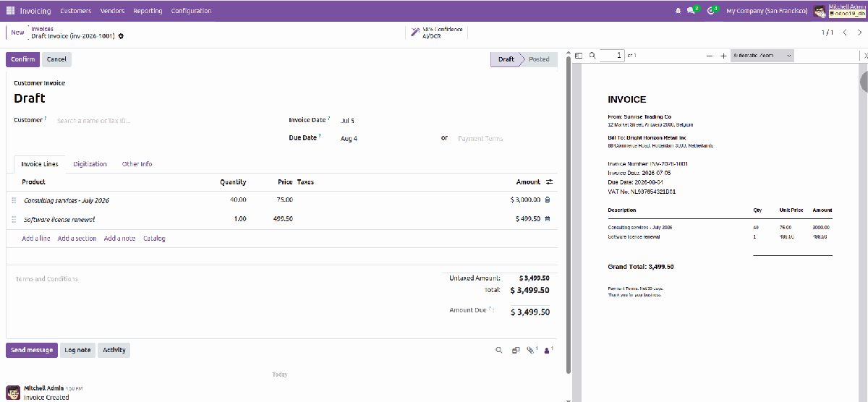Open the conversations messages icon
This screenshot has width=868, height=402.
point(692,11)
